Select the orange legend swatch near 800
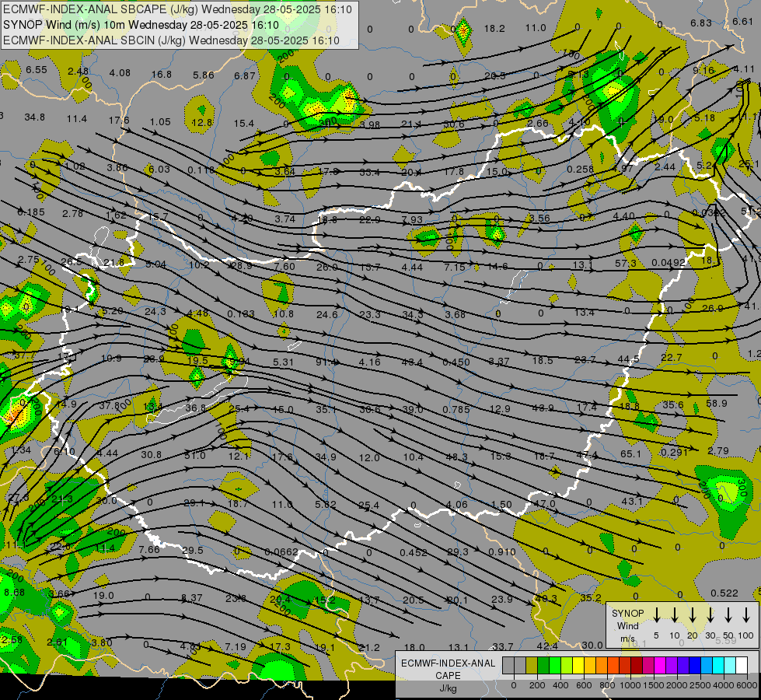This screenshot has height=700, width=761. [x=602, y=666]
